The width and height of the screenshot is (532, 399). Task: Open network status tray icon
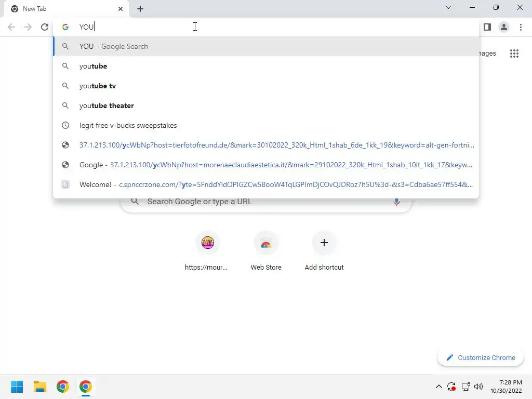[465, 387]
